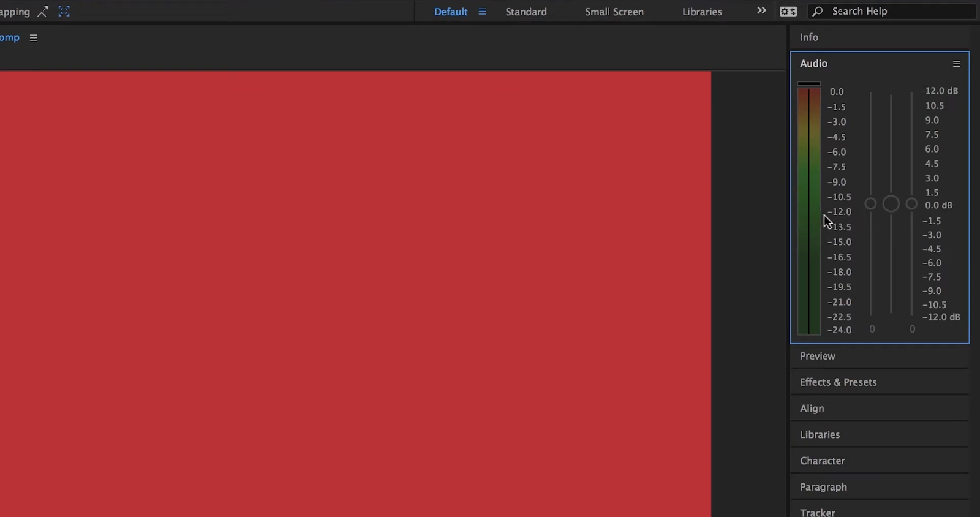This screenshot has width=980, height=517.
Task: Click the Search Help magnifier icon
Action: pos(818,12)
